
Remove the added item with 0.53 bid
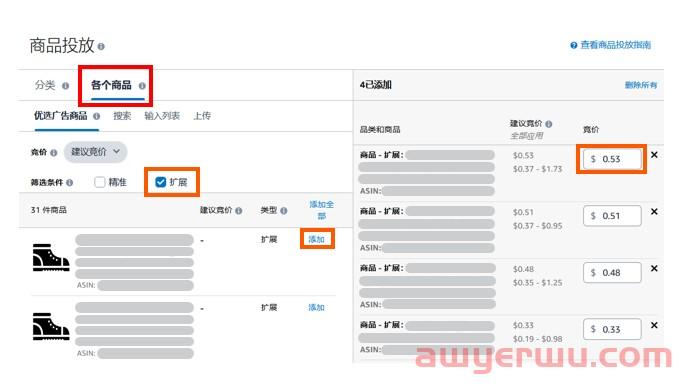(x=654, y=155)
